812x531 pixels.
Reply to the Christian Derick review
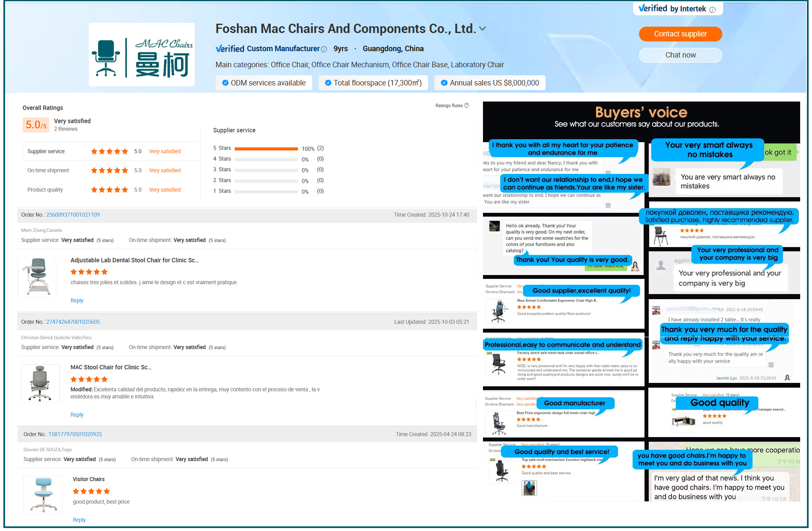[x=77, y=415]
